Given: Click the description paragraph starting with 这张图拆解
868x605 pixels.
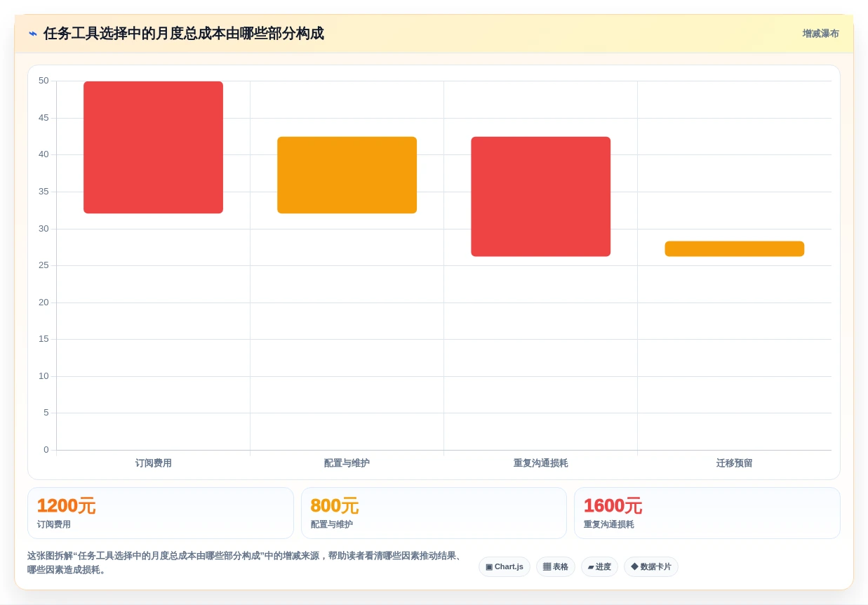Looking at the screenshot, I should click(x=246, y=563).
